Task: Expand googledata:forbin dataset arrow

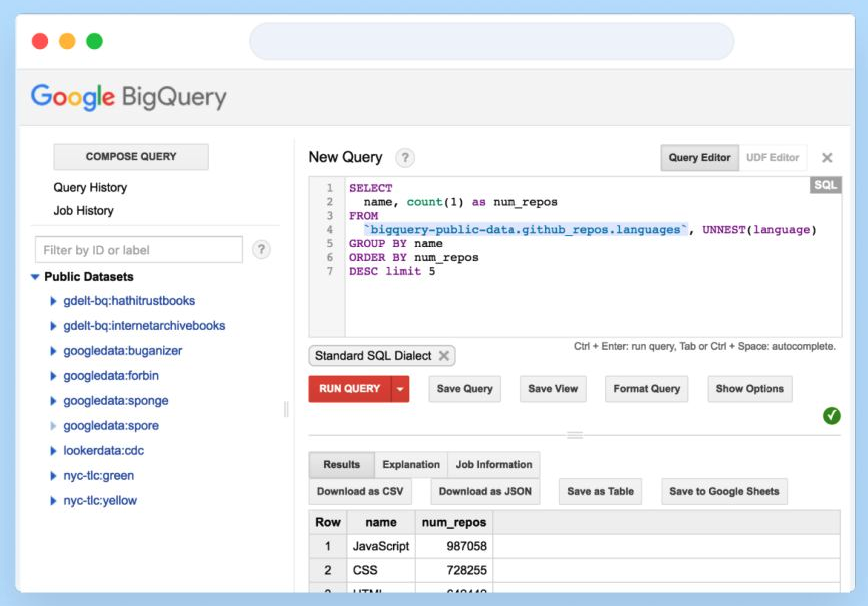Action: (x=53, y=376)
